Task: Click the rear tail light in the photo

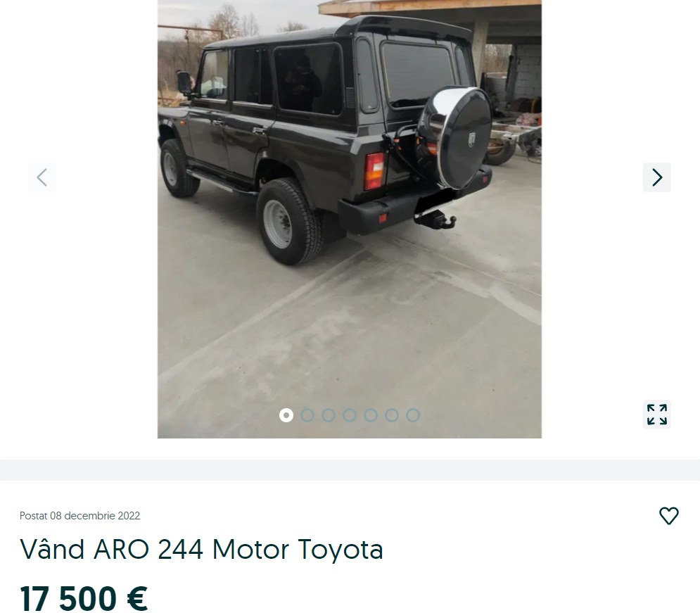Action: pyautogui.click(x=374, y=172)
